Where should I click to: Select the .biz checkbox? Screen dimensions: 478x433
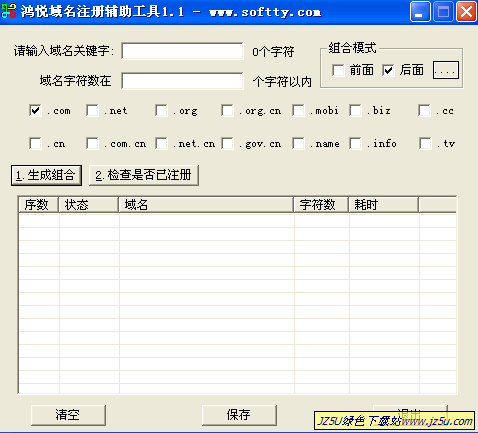point(355,110)
